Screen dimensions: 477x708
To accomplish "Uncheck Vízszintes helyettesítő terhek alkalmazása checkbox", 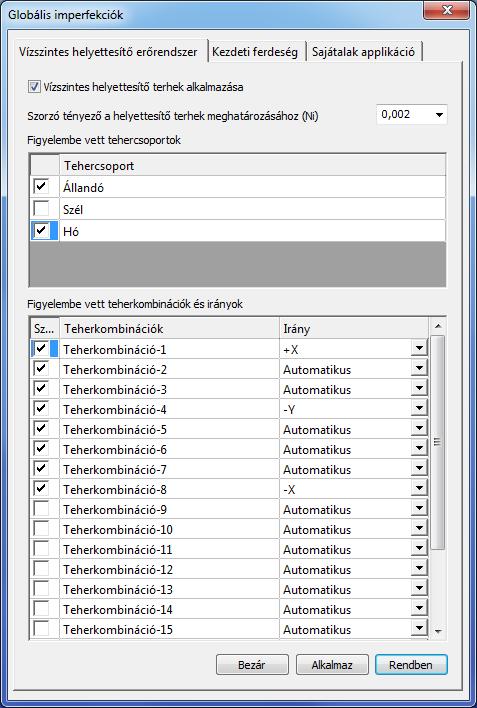I will [34, 87].
